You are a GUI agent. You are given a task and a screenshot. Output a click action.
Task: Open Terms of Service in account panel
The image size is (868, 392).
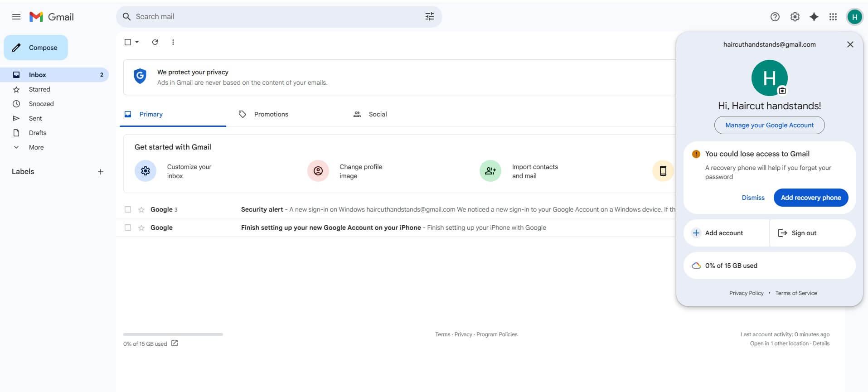pyautogui.click(x=796, y=293)
